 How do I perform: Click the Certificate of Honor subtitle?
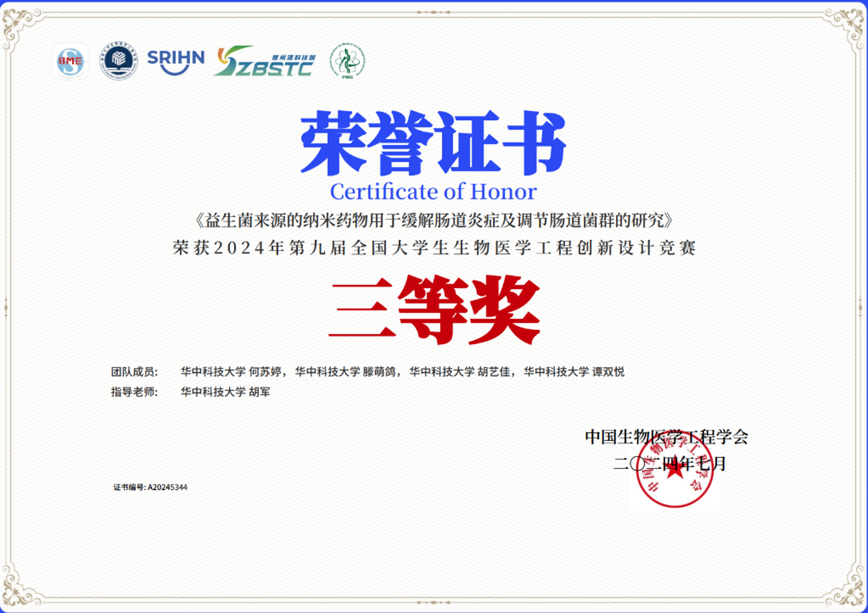point(433,192)
